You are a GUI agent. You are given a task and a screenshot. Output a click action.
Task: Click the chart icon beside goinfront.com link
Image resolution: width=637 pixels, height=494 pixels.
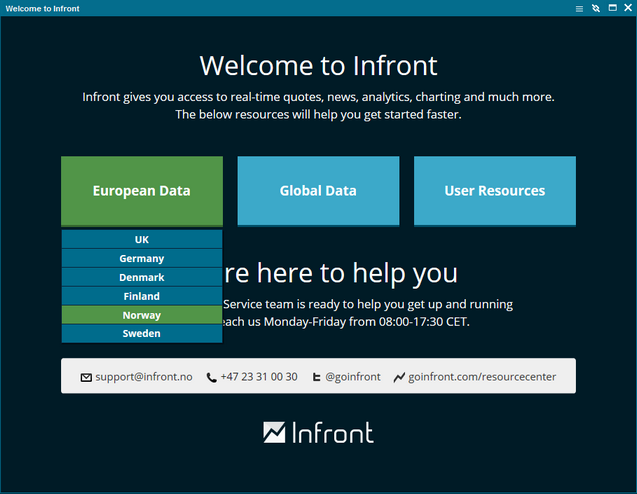(x=399, y=377)
